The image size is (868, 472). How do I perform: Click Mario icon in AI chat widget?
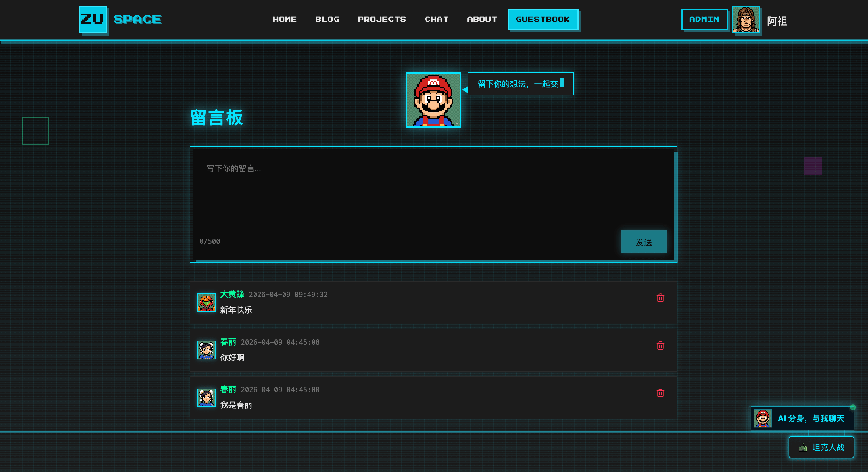pyautogui.click(x=762, y=418)
